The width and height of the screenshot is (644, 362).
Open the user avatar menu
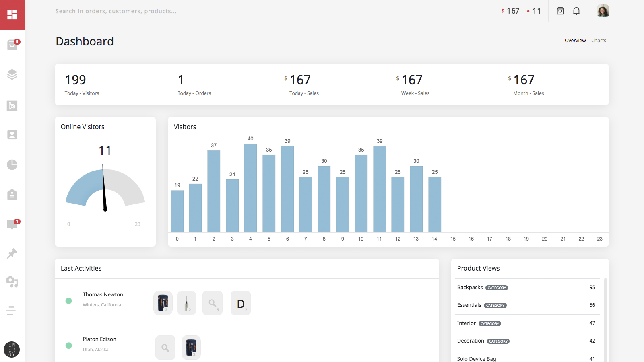[x=603, y=11]
